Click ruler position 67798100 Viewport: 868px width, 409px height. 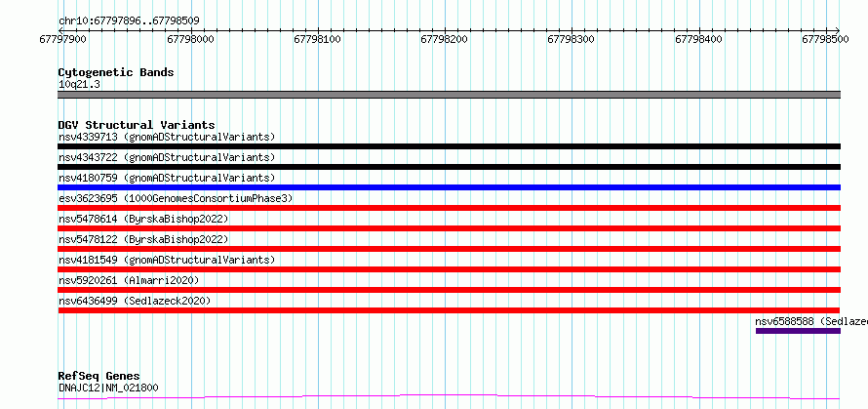pos(317,39)
